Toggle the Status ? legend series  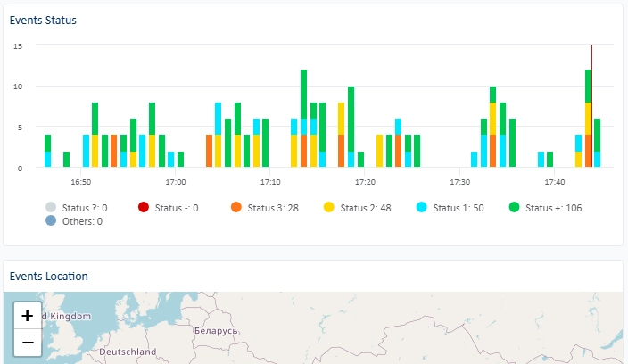click(77, 208)
